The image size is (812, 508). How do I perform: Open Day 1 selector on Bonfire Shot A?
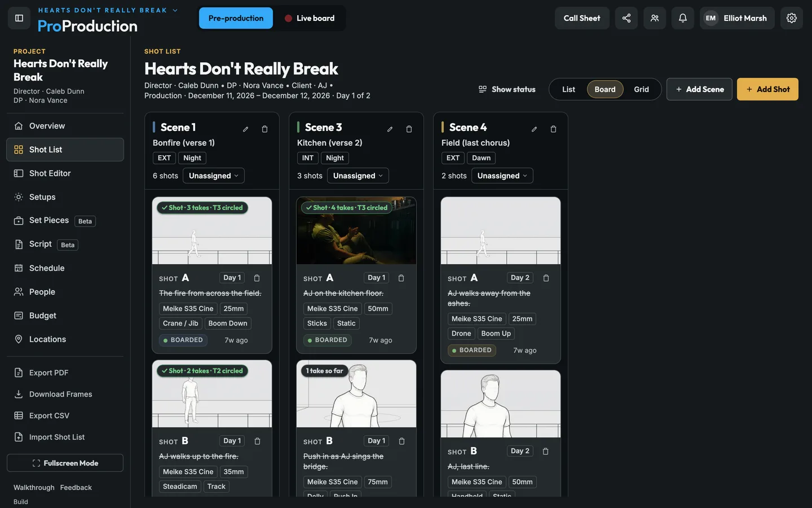(232, 278)
